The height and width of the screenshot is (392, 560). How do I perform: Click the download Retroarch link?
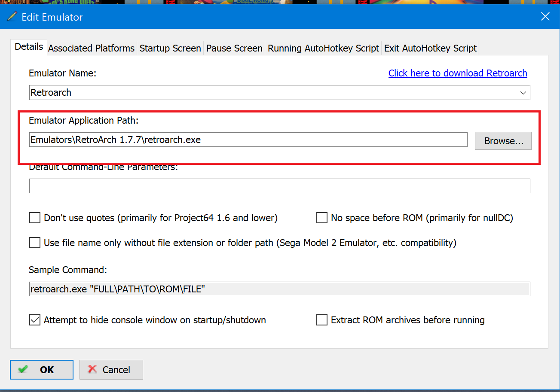(458, 73)
